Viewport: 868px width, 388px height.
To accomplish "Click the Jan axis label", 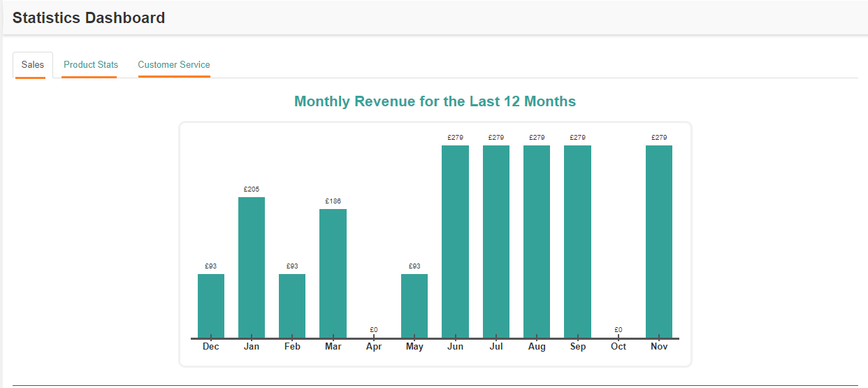I will tap(252, 347).
